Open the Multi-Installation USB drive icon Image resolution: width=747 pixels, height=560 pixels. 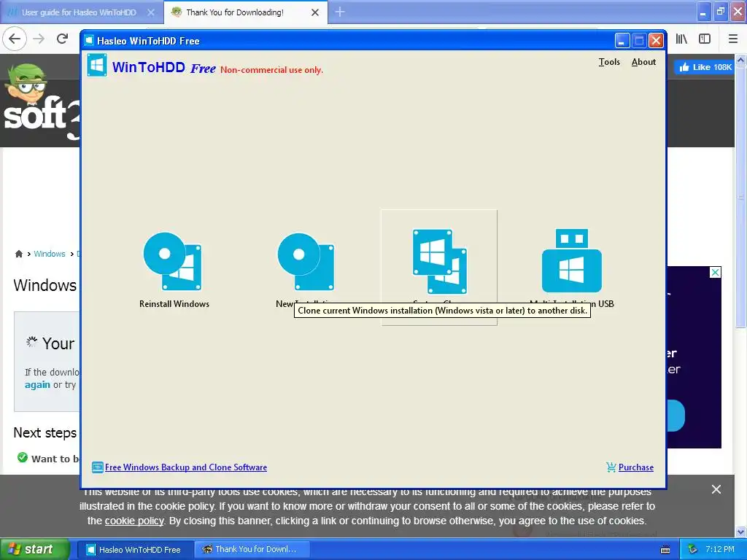pyautogui.click(x=572, y=260)
